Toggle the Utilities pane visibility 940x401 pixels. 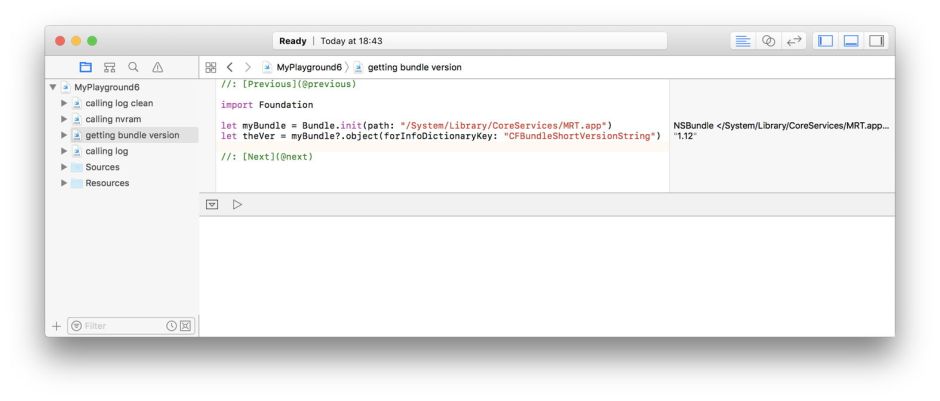[877, 41]
